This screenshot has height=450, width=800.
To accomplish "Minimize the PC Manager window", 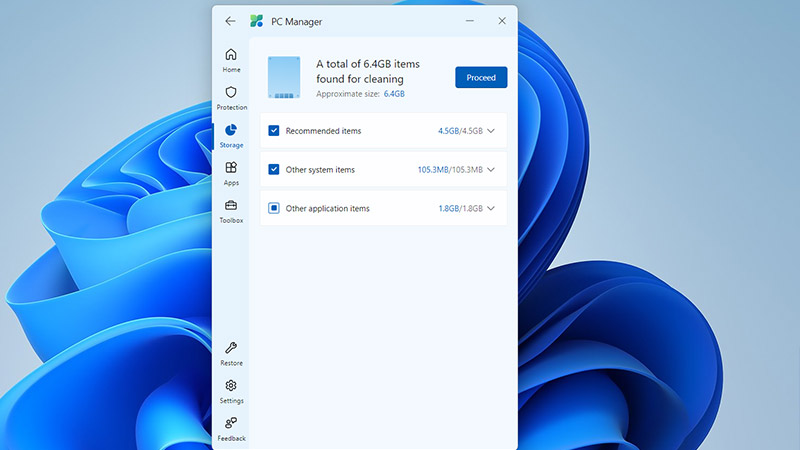I will click(467, 21).
